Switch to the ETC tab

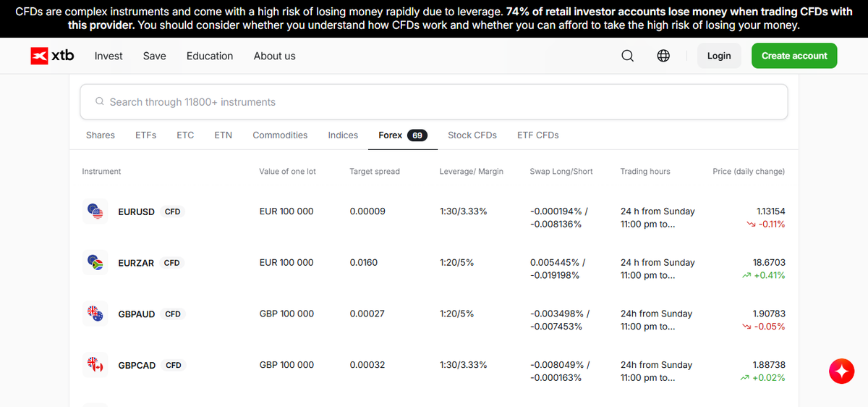coord(185,135)
